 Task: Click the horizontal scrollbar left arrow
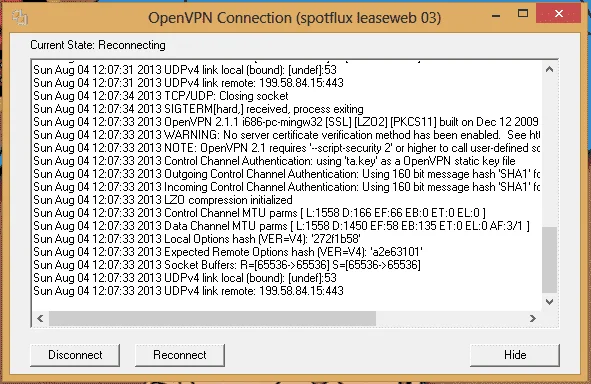(x=40, y=318)
